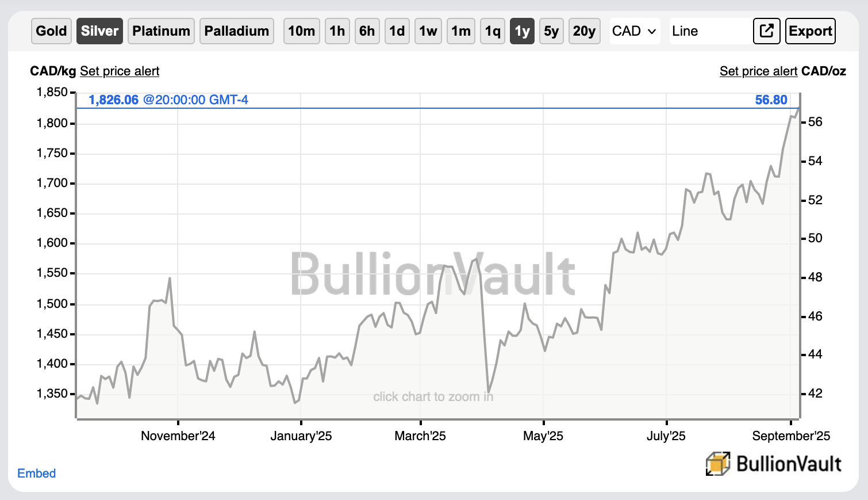
Task: Set price alert for CAD/oz
Action: [x=758, y=71]
